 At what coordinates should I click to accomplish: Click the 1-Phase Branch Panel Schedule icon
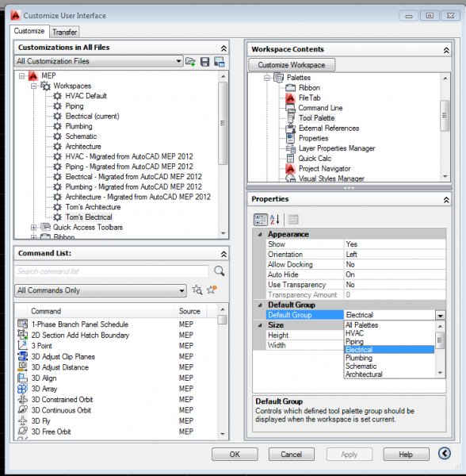tap(22, 324)
